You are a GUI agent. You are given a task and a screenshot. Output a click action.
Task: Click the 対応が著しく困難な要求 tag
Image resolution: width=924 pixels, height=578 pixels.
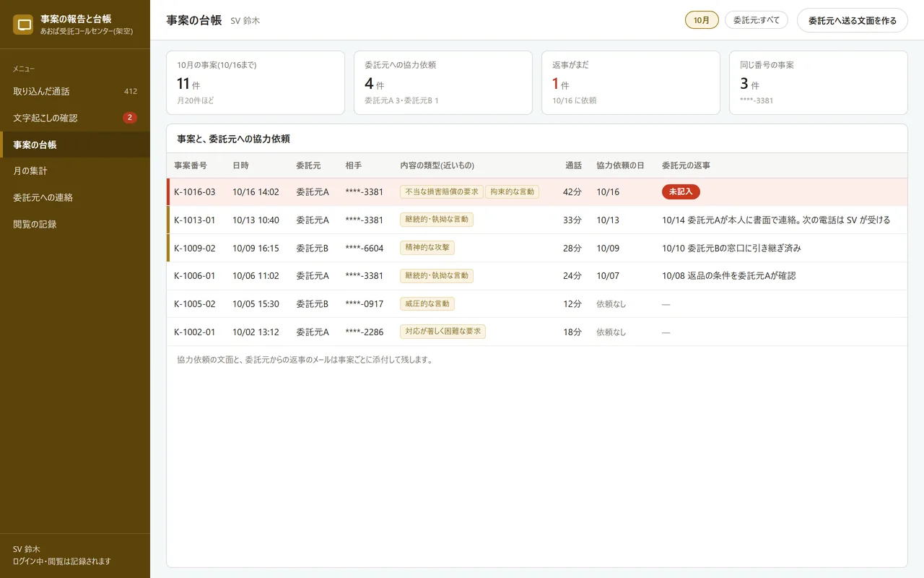pyautogui.click(x=443, y=332)
